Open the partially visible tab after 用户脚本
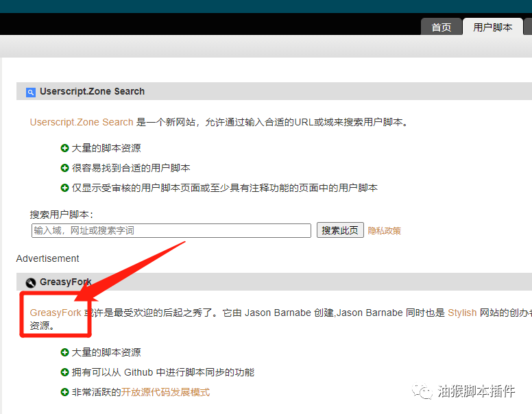532x414 pixels. (x=528, y=27)
